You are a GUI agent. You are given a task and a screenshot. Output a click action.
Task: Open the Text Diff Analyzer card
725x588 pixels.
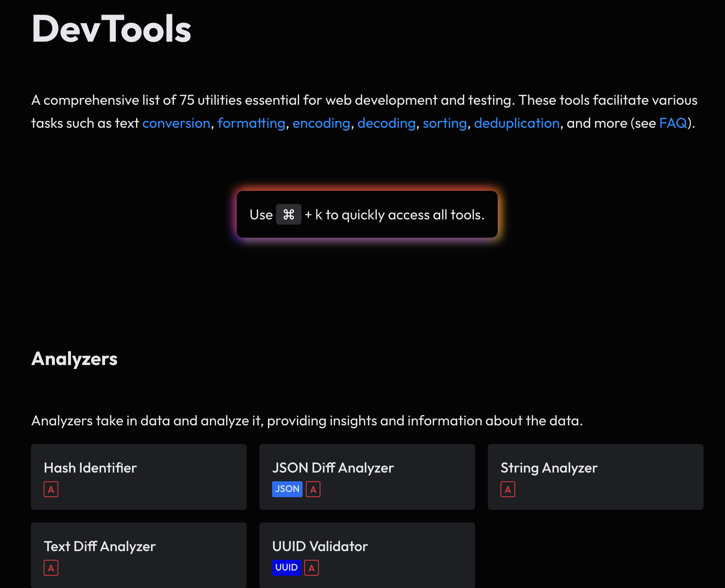point(139,555)
